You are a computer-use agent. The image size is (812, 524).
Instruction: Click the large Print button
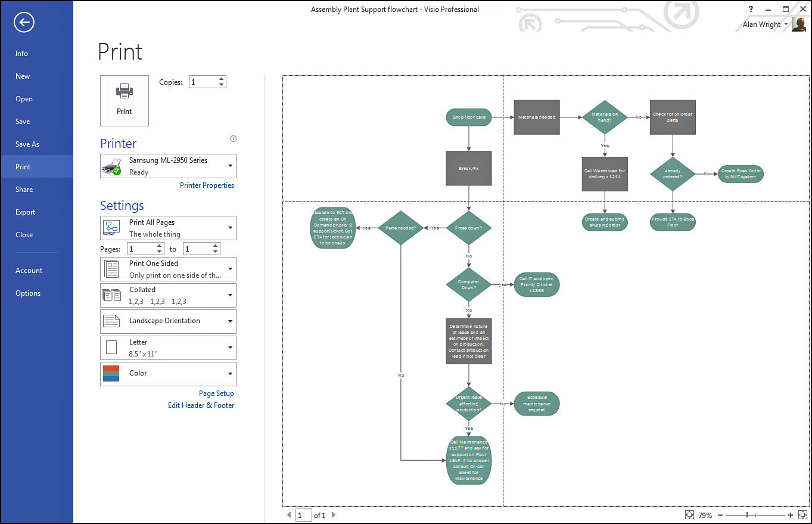[x=125, y=100]
